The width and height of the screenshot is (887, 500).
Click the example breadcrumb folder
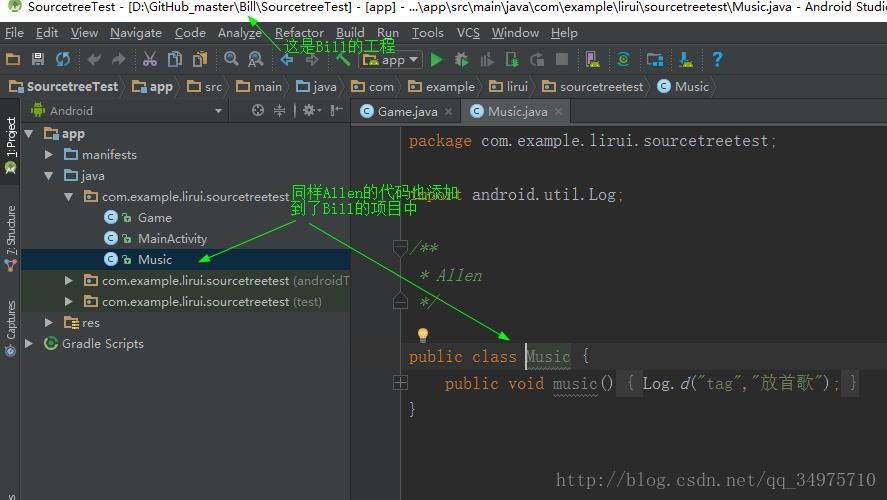[x=442, y=87]
